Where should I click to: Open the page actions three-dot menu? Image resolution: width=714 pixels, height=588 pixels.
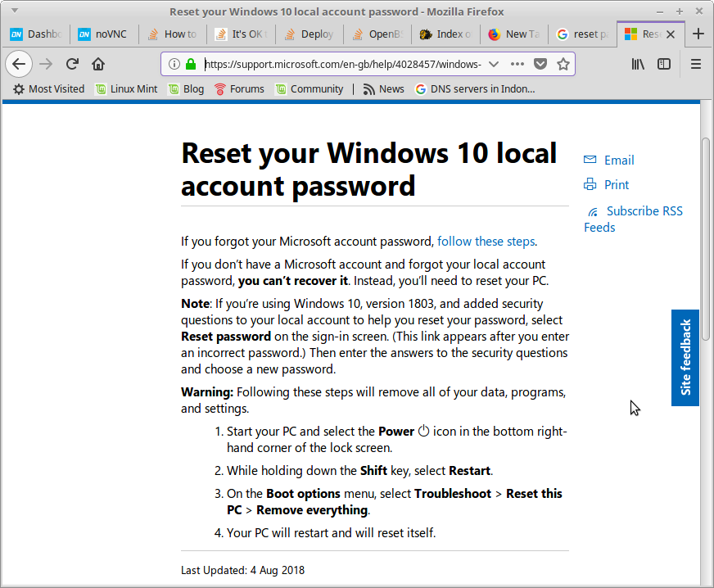(x=517, y=64)
